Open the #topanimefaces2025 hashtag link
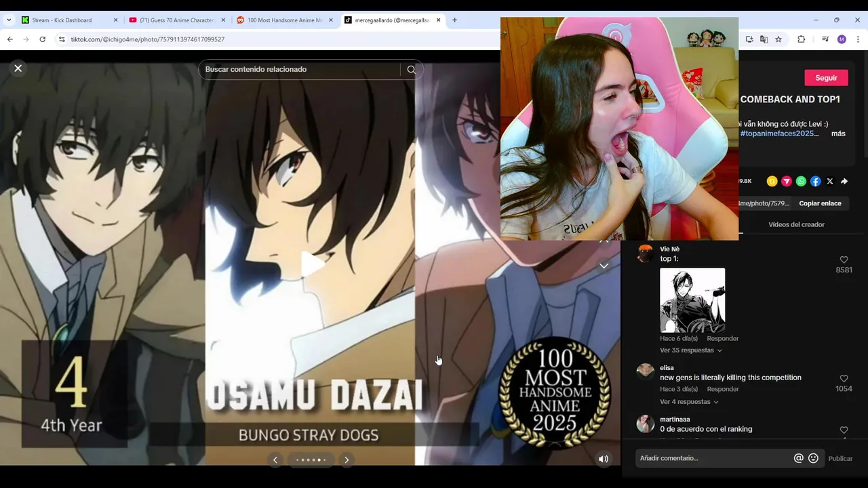868x488 pixels. 779,134
